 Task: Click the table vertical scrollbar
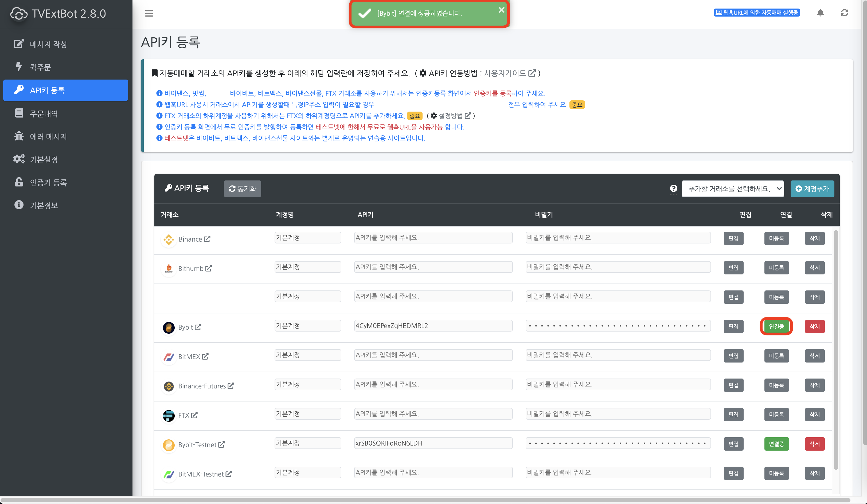(x=836, y=350)
